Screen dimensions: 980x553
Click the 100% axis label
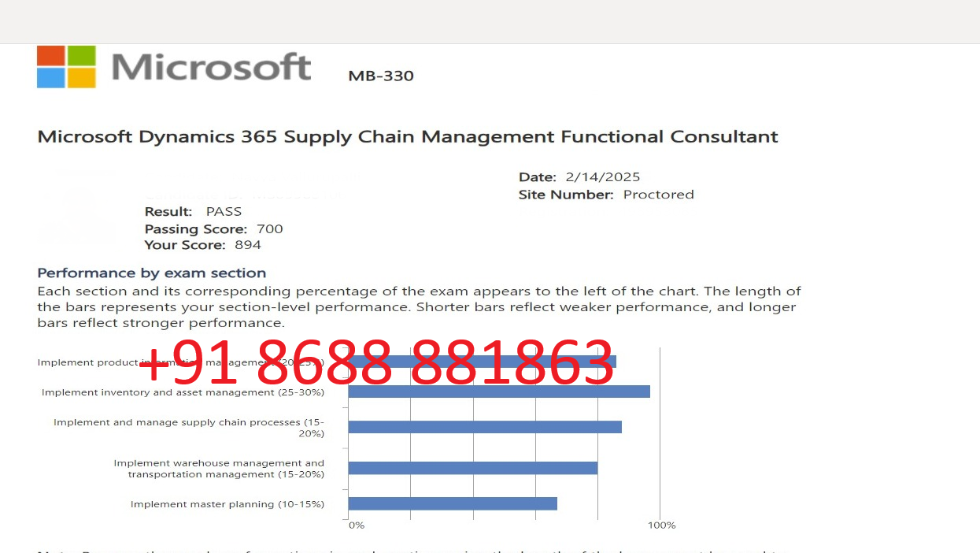pyautogui.click(x=662, y=525)
